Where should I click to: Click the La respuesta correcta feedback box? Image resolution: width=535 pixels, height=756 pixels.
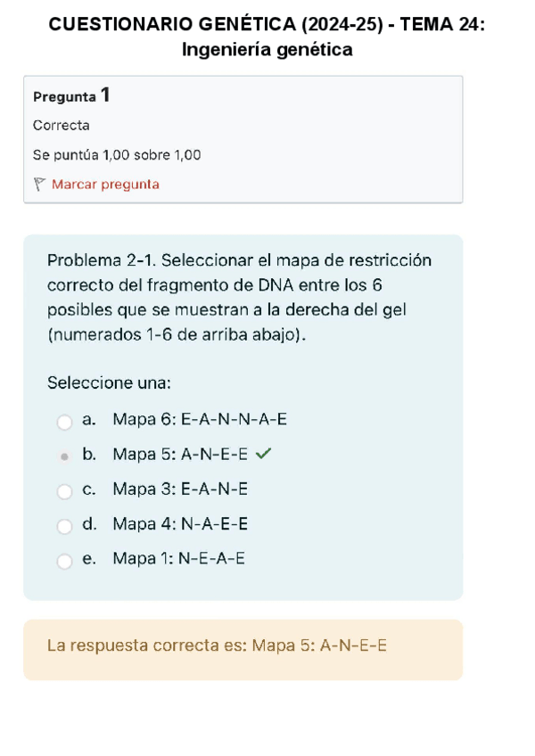[x=243, y=650]
